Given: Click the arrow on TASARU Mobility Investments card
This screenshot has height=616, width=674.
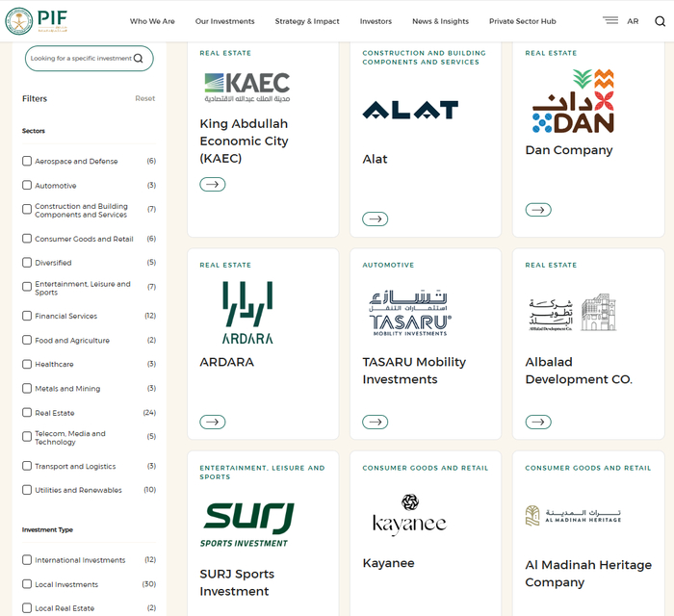Looking at the screenshot, I should (375, 422).
